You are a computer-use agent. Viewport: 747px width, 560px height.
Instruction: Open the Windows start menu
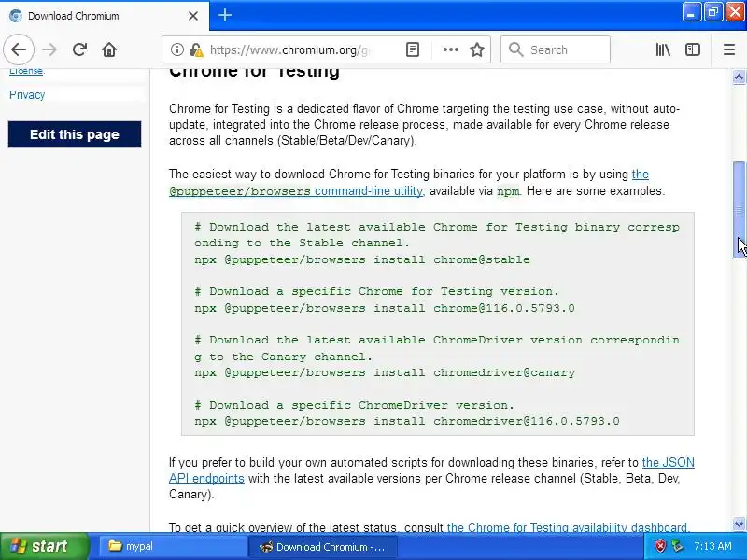tap(44, 546)
